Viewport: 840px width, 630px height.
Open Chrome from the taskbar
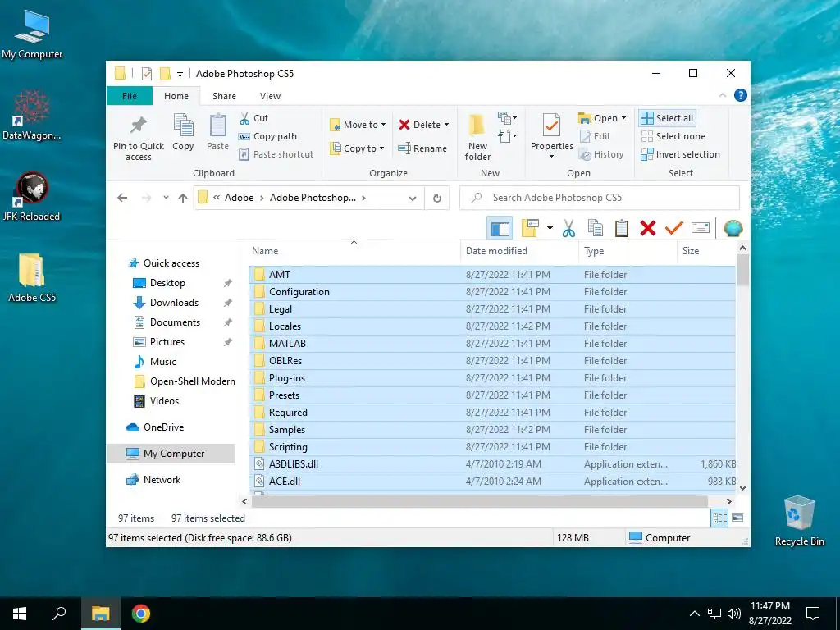141,614
